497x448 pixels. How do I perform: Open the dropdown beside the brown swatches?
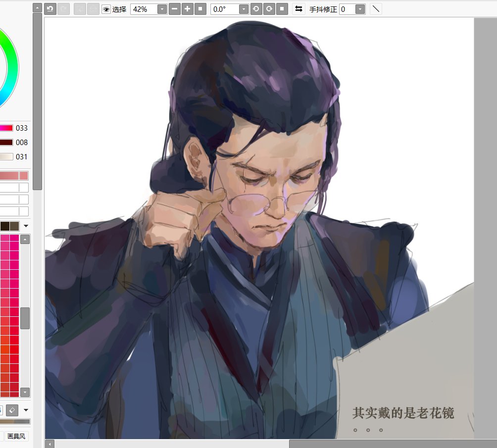point(26,226)
